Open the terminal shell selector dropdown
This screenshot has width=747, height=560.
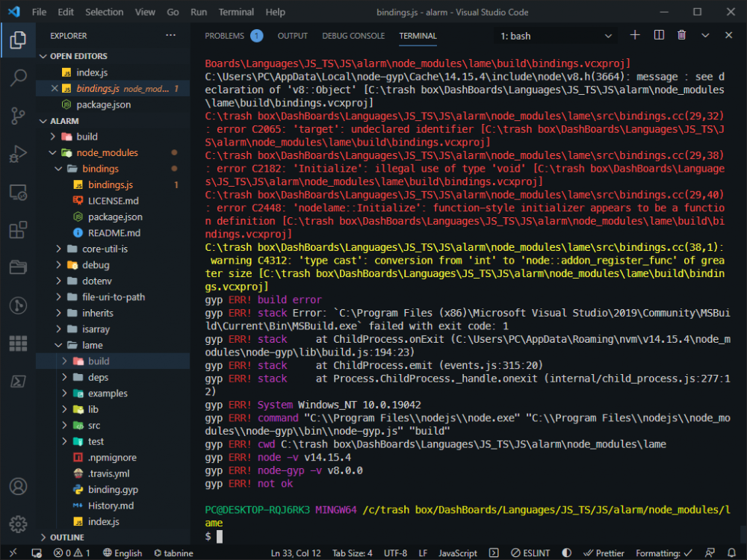pyautogui.click(x=556, y=36)
